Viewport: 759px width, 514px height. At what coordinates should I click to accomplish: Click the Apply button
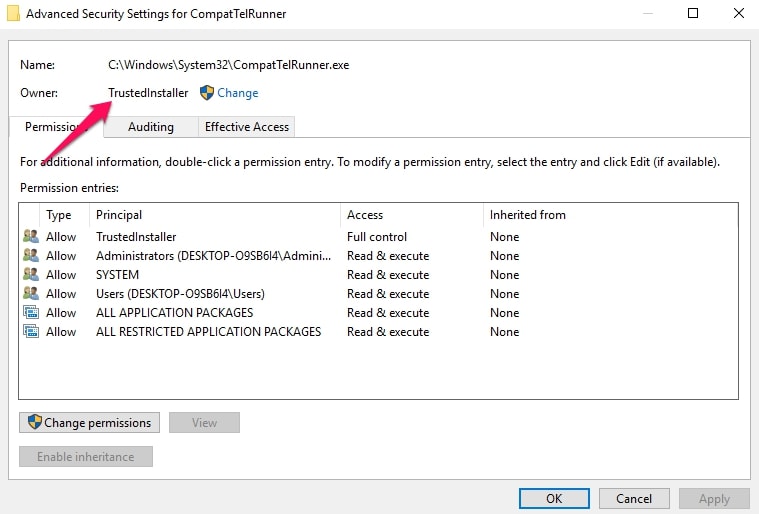coord(714,499)
